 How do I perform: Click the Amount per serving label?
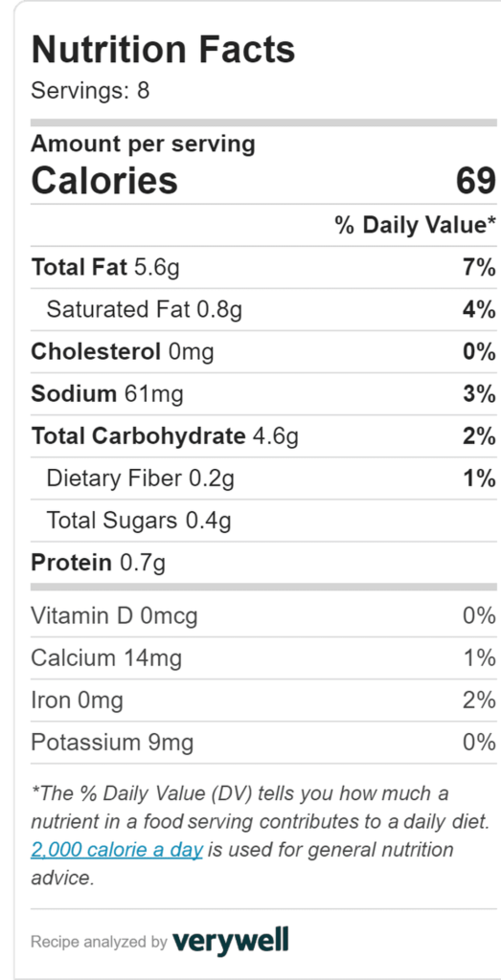[x=144, y=145]
